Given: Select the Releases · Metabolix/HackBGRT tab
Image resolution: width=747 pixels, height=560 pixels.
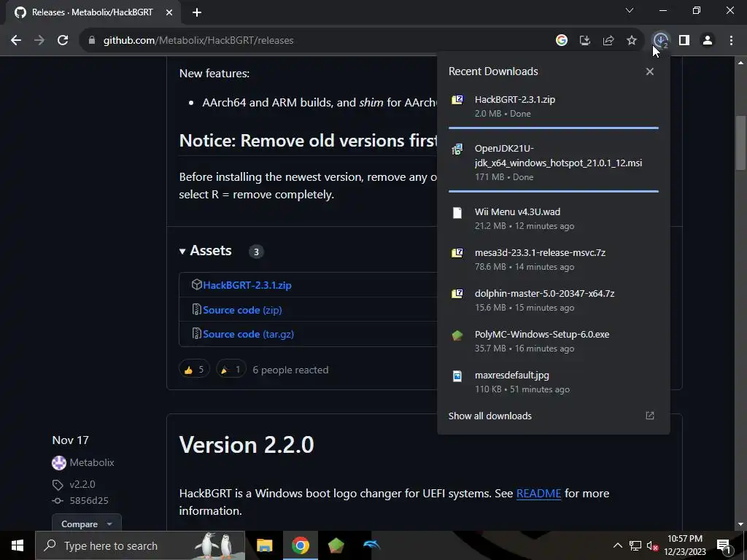Looking at the screenshot, I should (x=93, y=12).
